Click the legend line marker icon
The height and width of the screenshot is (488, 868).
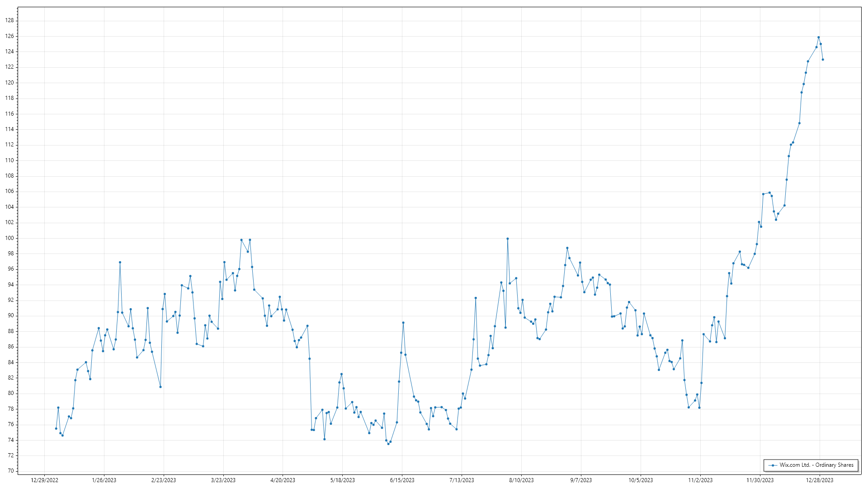pos(774,465)
